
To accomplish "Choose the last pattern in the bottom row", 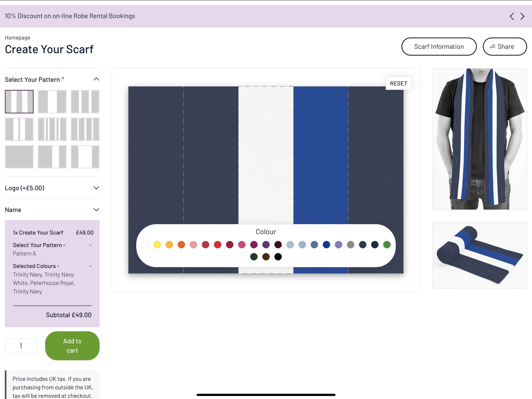I will (85, 157).
